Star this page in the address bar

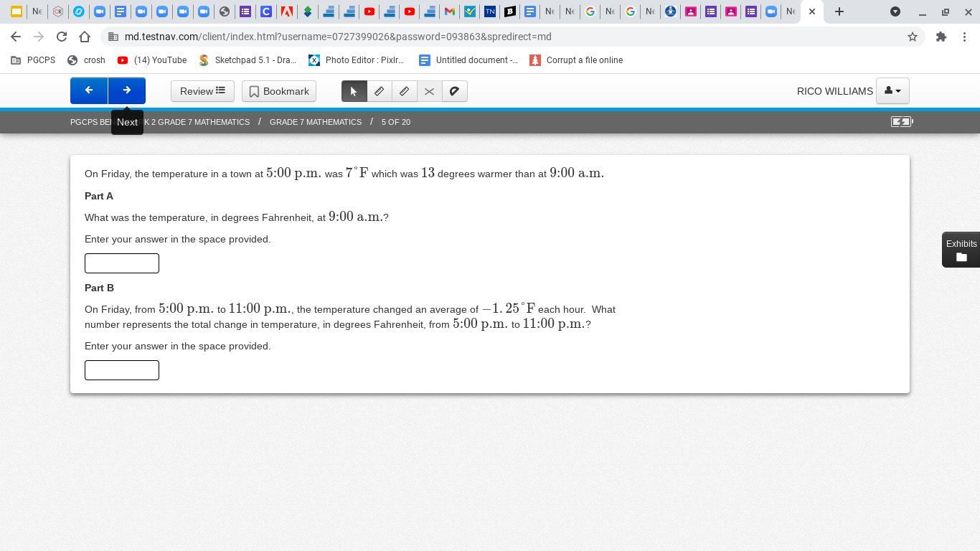click(913, 37)
